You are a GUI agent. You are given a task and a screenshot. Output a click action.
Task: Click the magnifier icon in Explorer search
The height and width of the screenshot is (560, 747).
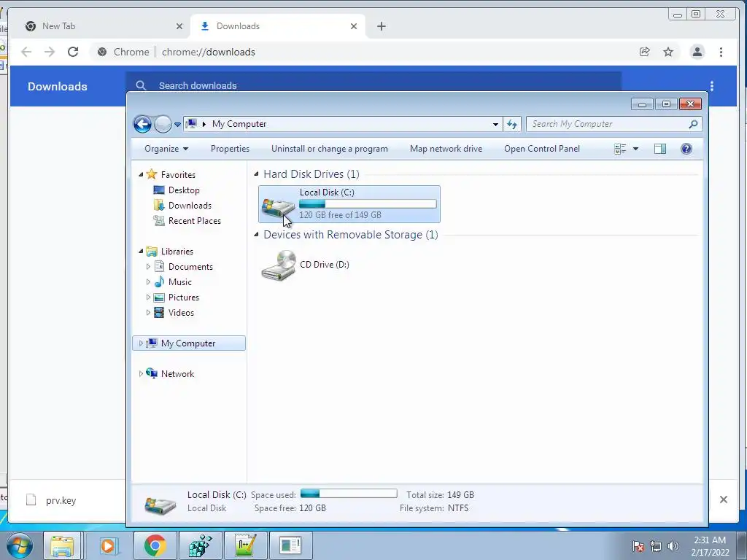pyautogui.click(x=693, y=124)
